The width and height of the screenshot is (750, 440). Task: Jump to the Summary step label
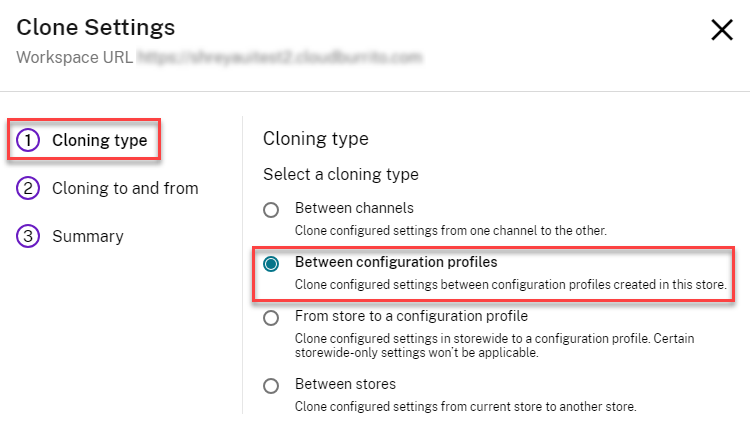[x=88, y=237]
